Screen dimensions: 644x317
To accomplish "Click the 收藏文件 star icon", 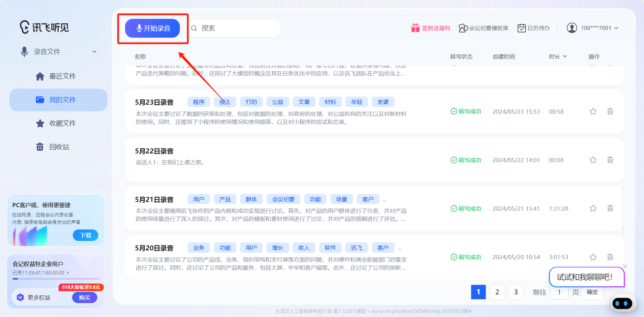I will click(40, 123).
